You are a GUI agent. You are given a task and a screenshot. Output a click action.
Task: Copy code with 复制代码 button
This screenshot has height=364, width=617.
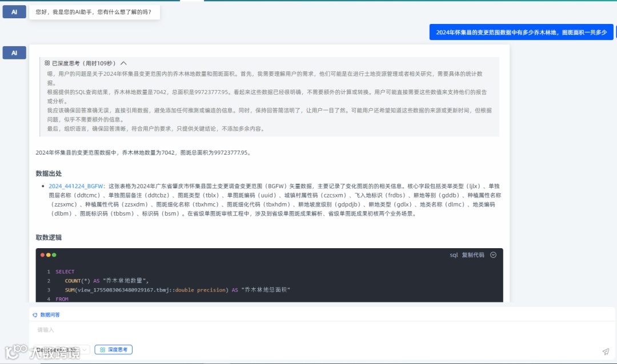click(x=473, y=254)
